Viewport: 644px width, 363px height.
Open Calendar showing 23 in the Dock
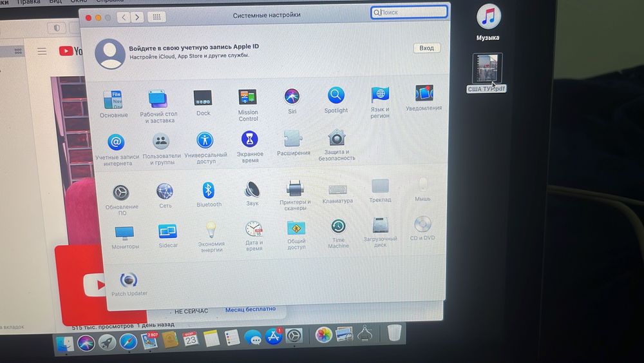tap(190, 339)
